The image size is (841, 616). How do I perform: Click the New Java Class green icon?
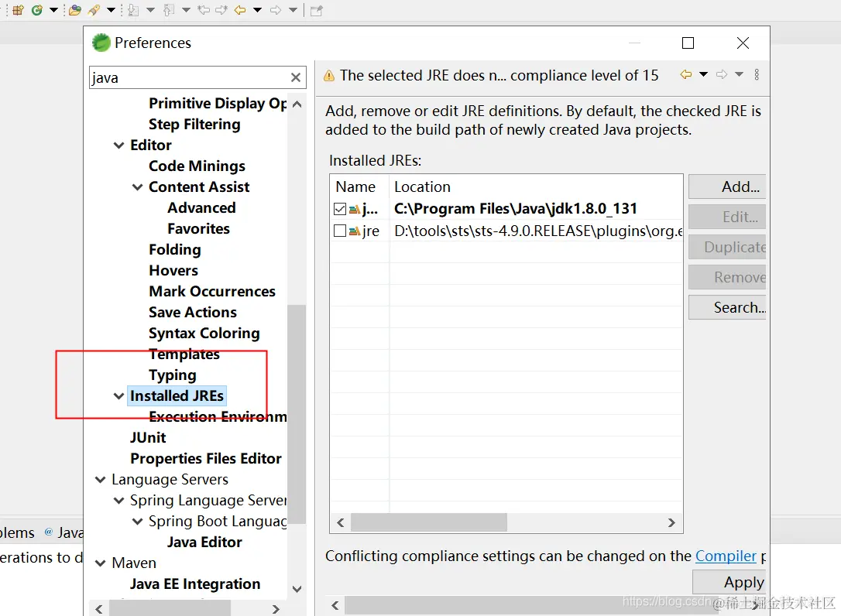coord(37,10)
